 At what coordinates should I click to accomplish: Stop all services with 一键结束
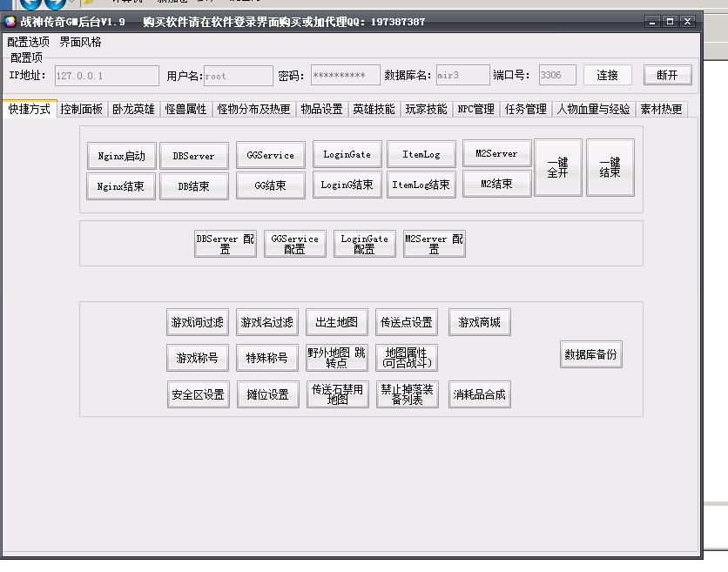(610, 168)
